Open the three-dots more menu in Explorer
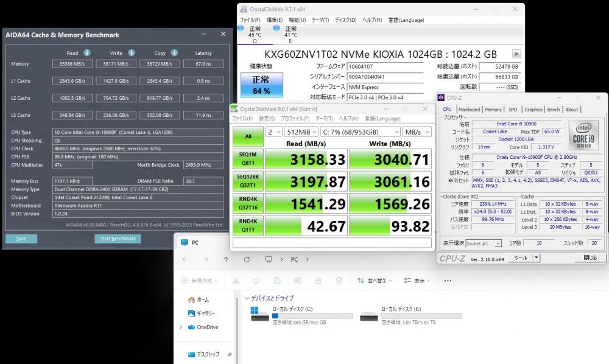 (x=448, y=281)
